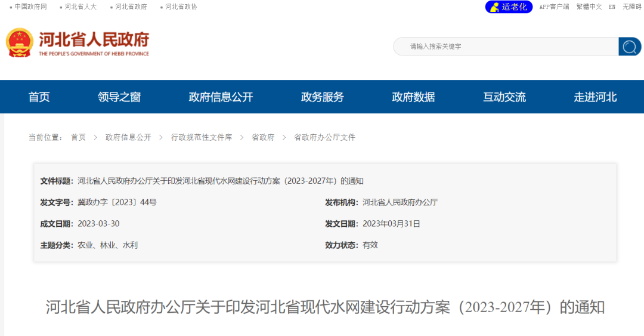Screen dimensions: 644x336
Task: Open the 走进河北 menu item
Action: pos(595,97)
